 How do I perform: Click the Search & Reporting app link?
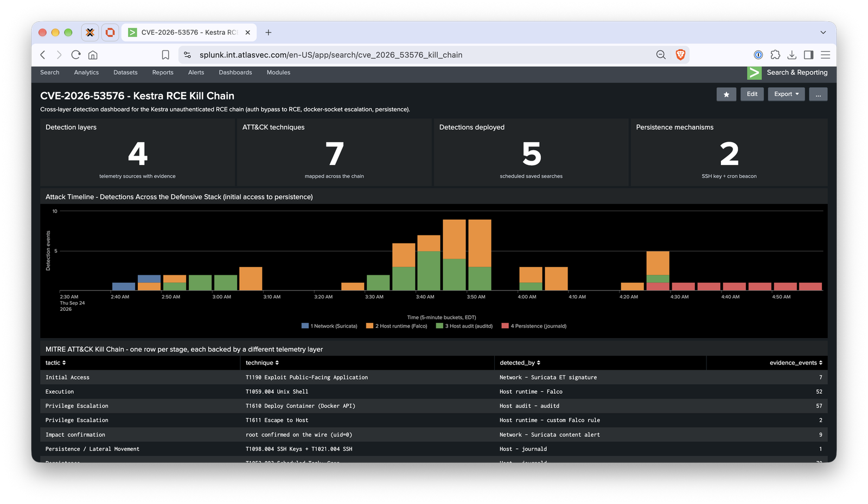pos(797,72)
